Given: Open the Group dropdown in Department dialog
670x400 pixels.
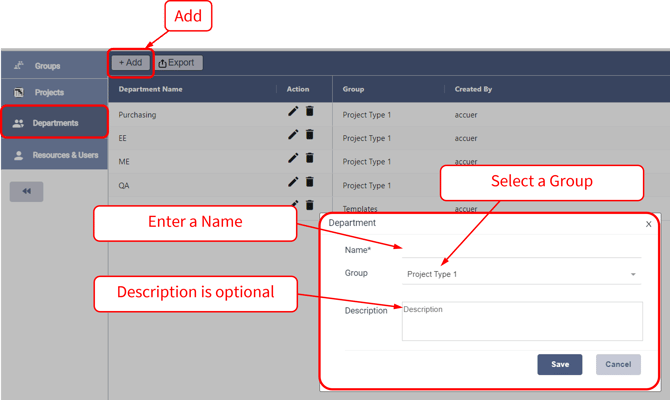Looking at the screenshot, I should point(521,274).
